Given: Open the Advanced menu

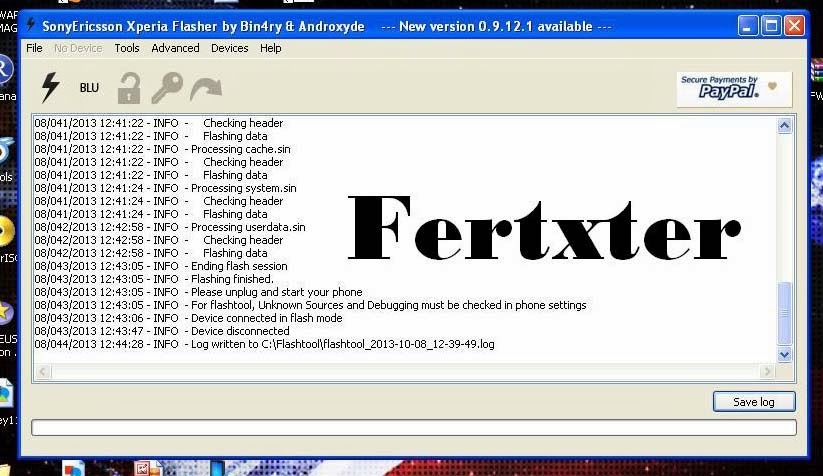Looking at the screenshot, I should coord(175,48).
